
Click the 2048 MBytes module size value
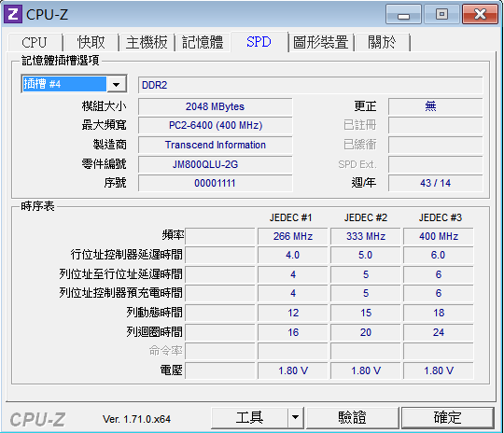[215, 106]
